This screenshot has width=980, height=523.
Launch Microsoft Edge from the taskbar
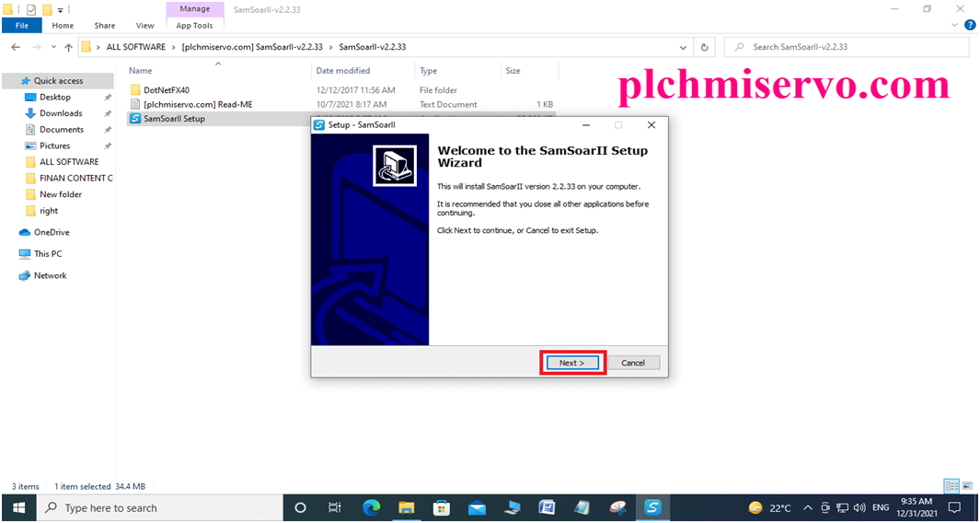371,507
